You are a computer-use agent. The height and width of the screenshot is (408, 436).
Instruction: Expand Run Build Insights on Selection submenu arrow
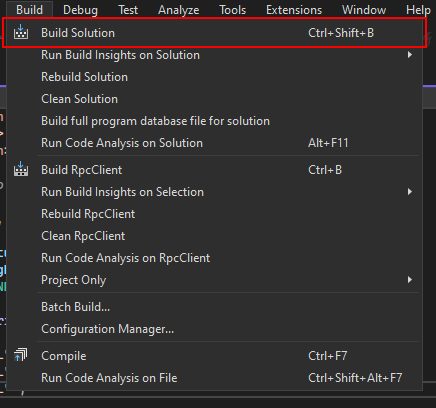[x=410, y=192]
